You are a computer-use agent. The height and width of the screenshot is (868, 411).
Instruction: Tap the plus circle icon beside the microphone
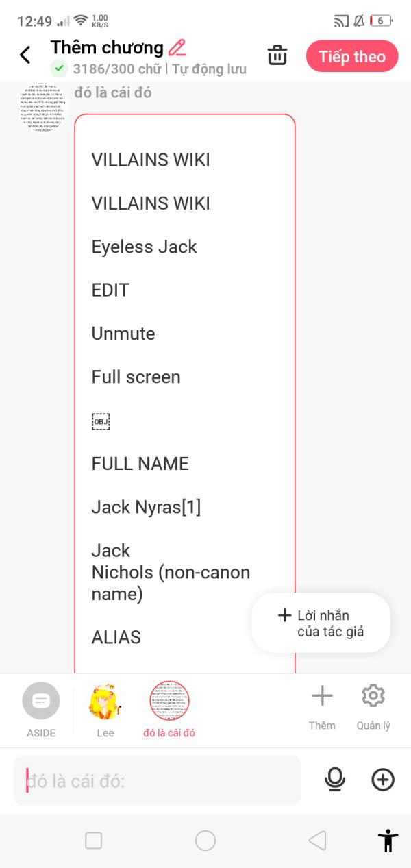point(383,780)
